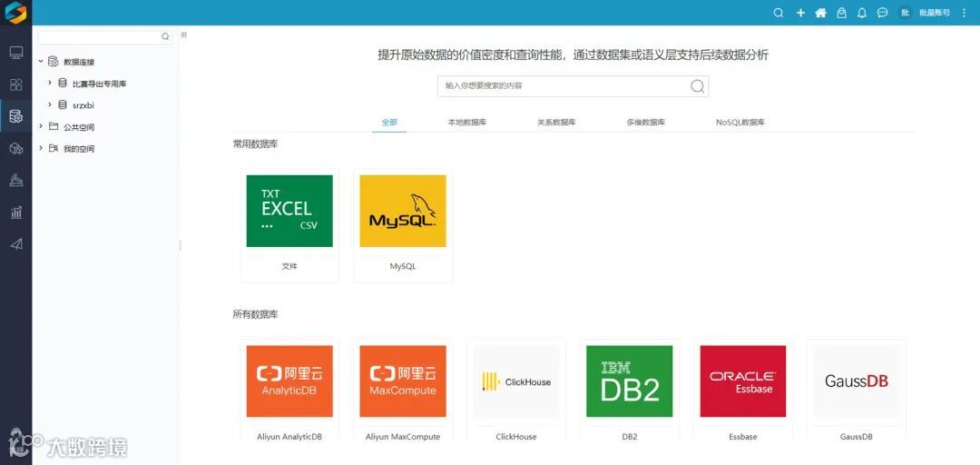Open the shopping bag market icon
980x465 pixels.
(842, 13)
